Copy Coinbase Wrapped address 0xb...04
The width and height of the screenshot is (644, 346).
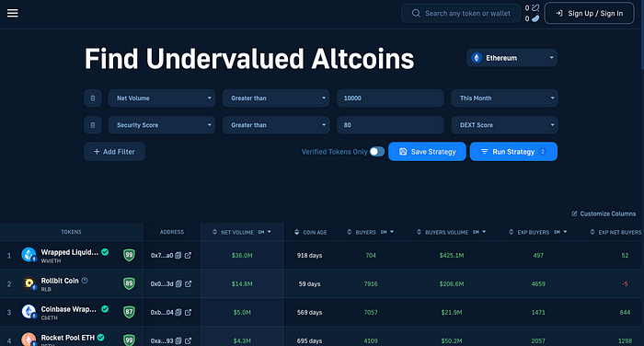[x=178, y=312]
